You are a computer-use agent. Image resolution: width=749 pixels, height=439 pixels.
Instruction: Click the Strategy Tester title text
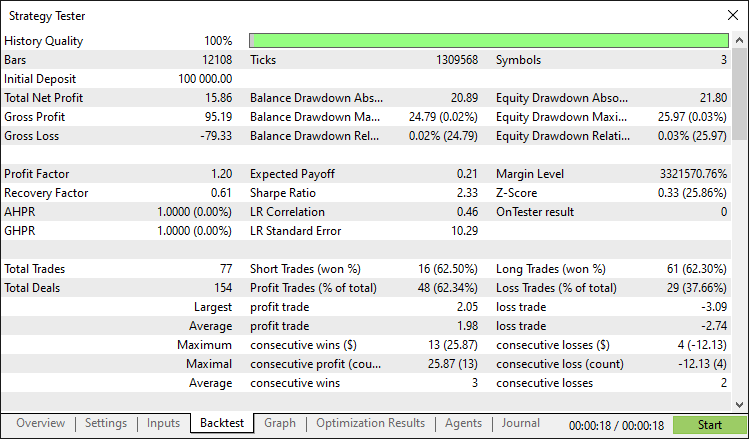pos(47,16)
